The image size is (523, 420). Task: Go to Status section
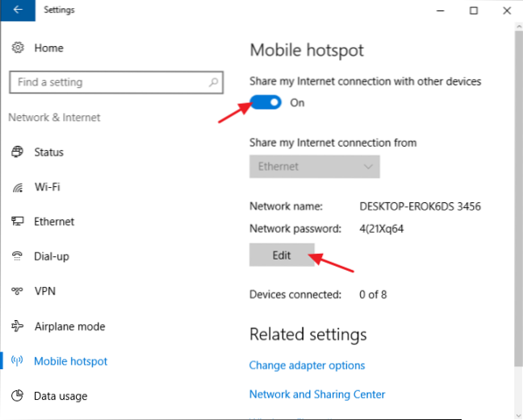(48, 152)
